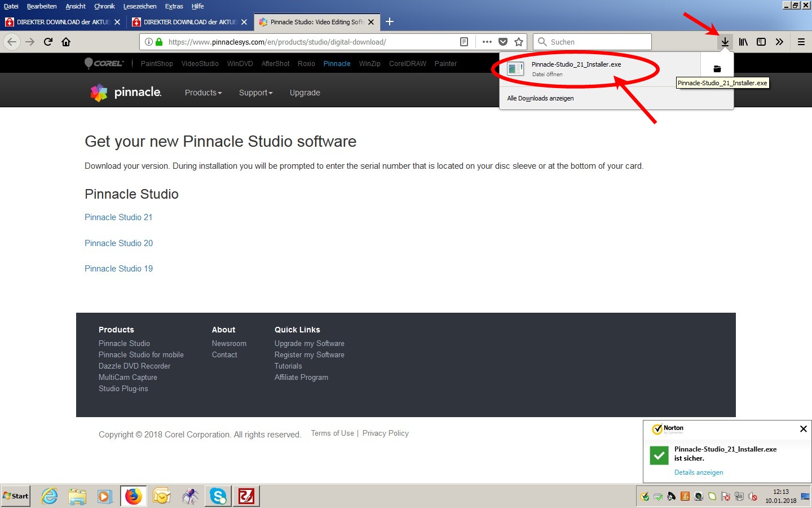Close the Pinnacle Studio tab
The image size is (812, 508).
[371, 22]
